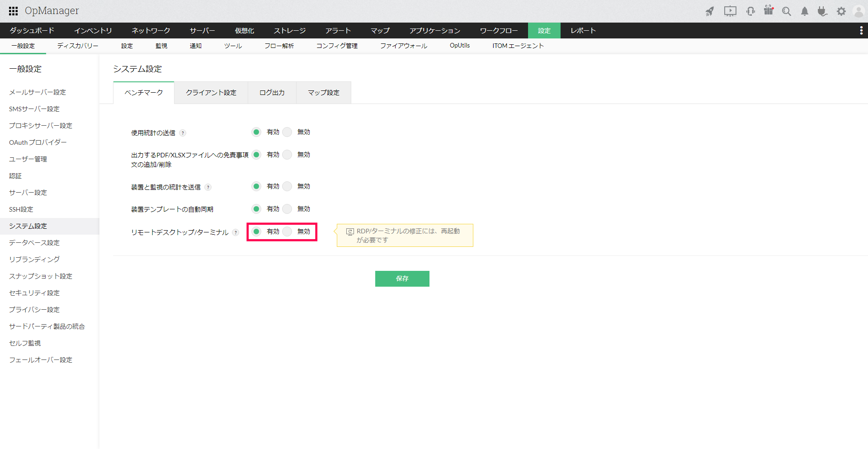Click the user avatar icon
Viewport: 868px width, 449px height.
tap(859, 11)
